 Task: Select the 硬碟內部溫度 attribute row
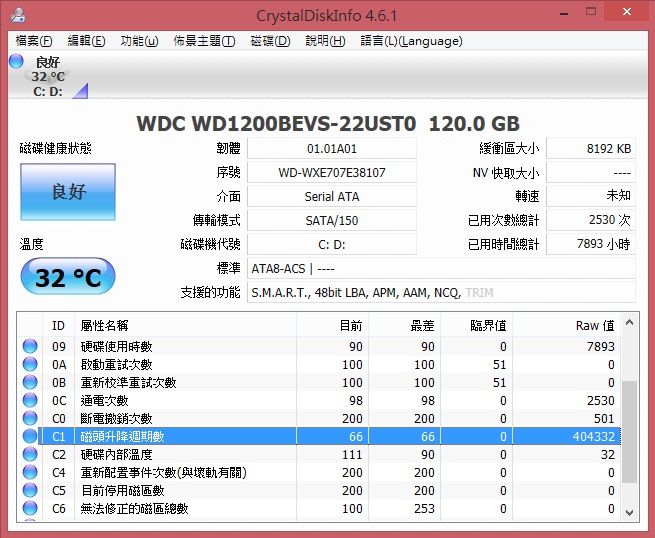tap(320, 454)
